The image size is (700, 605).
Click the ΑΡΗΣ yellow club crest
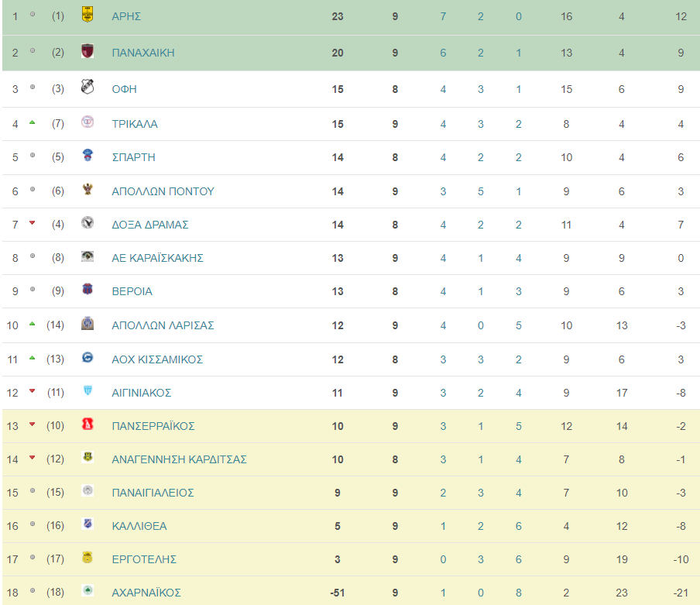click(87, 14)
